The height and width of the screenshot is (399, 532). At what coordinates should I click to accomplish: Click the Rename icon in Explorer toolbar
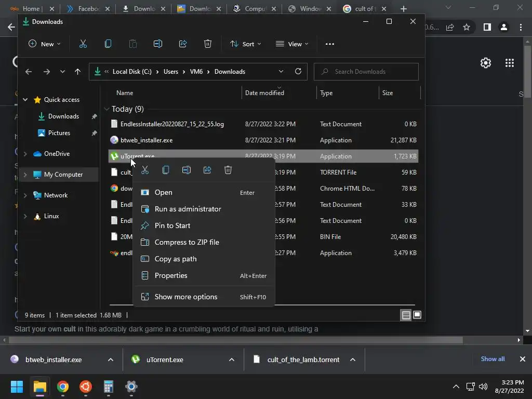158,44
